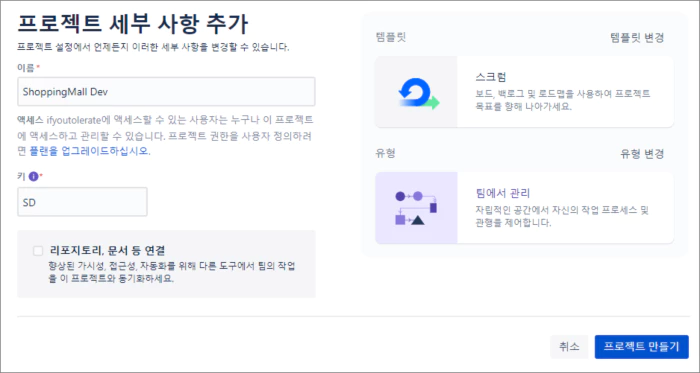Open the plan upgrade link

tap(90, 151)
